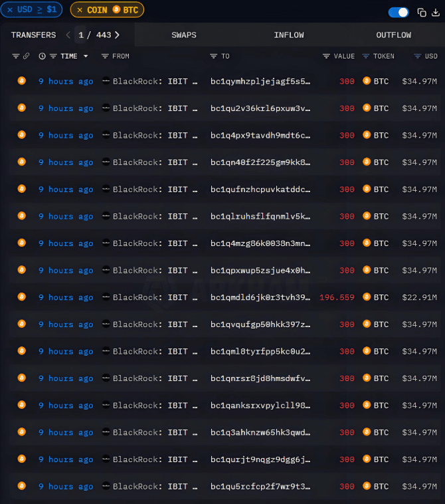Click the page number 1 field

[81, 35]
